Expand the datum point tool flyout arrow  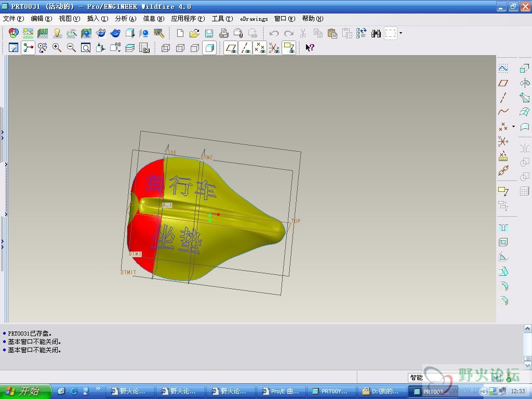click(513, 127)
